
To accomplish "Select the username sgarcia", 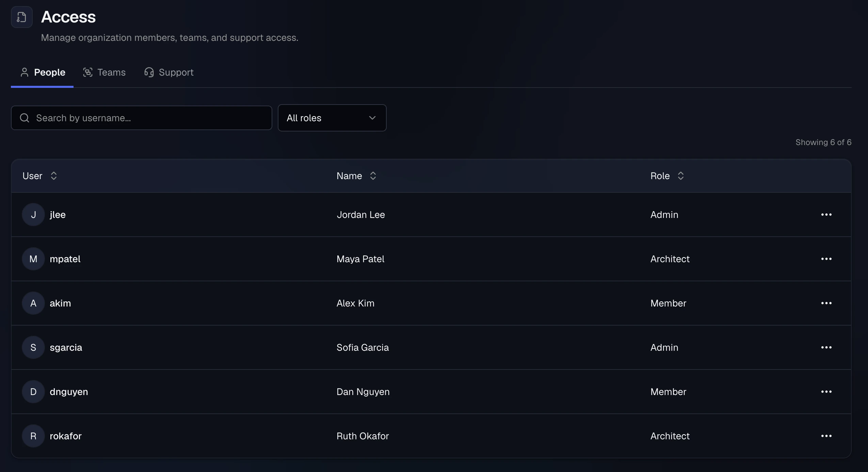I will (x=66, y=348).
